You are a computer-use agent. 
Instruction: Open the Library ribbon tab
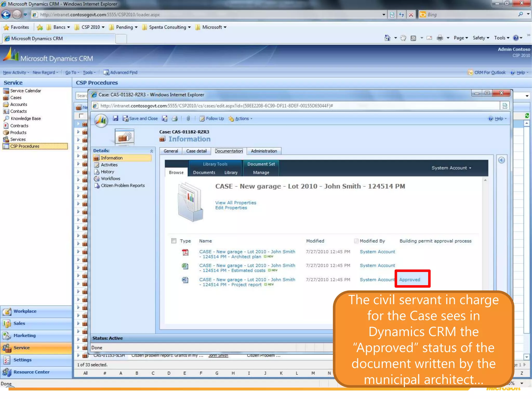(231, 172)
